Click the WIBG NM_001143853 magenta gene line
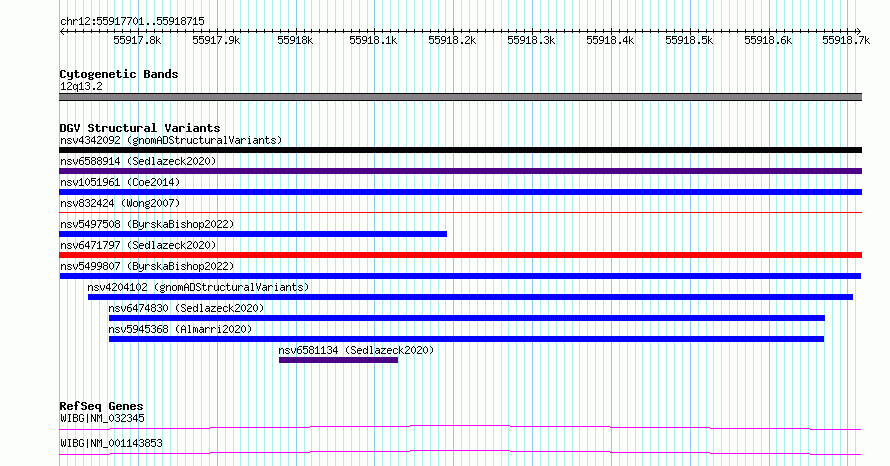Viewport: 890px width, 466px height. (x=460, y=452)
